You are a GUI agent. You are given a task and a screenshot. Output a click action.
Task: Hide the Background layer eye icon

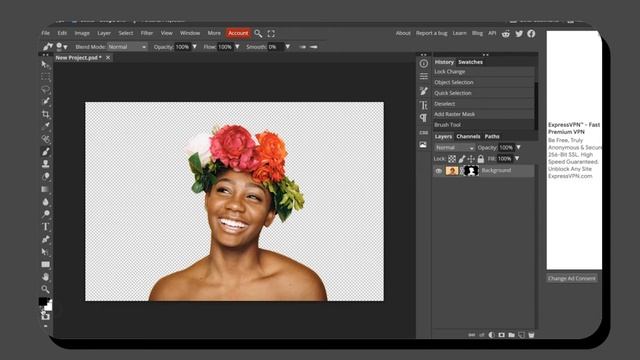pos(439,171)
